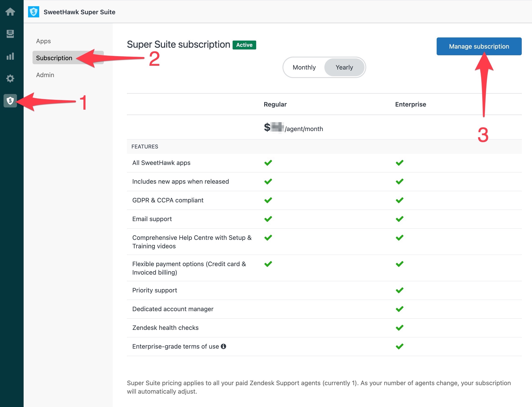Click Enterprise checkmark for Enterprise-grade terms
532x407 pixels.
(x=399, y=346)
